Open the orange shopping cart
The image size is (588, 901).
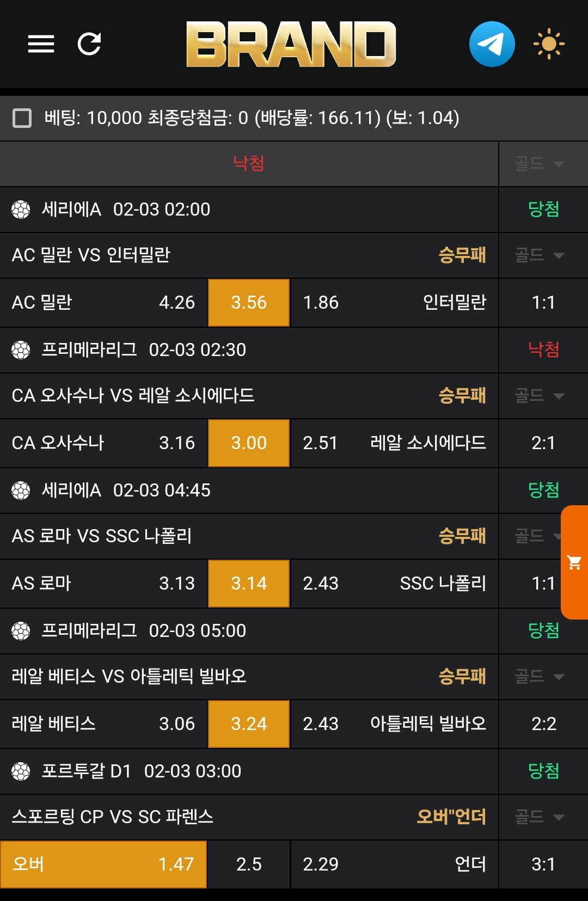574,562
